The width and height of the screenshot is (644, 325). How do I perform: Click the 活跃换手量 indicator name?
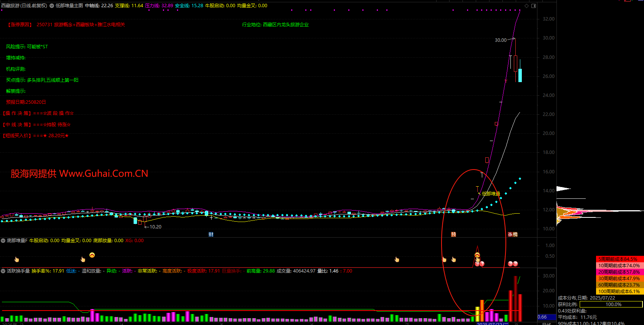pyautogui.click(x=18, y=271)
